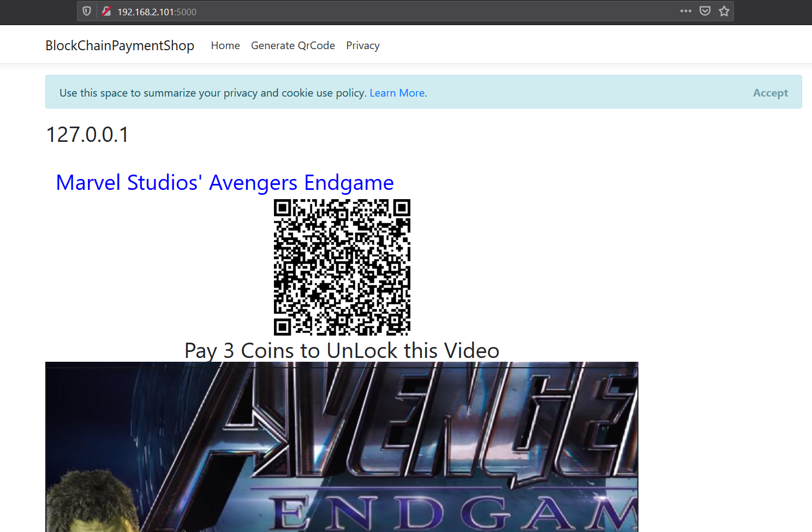Select the 127.0.0.1 heading text
Screen dimensions: 812x532
[x=87, y=135]
